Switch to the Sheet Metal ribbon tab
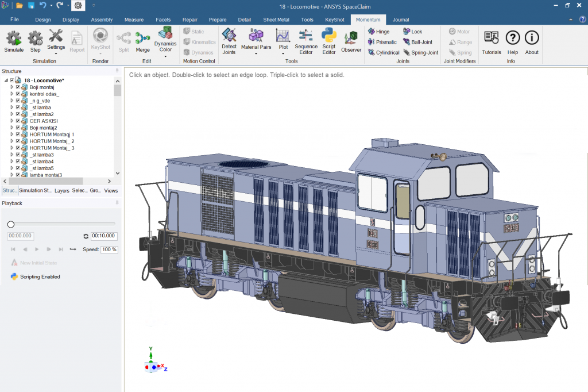 tap(276, 20)
